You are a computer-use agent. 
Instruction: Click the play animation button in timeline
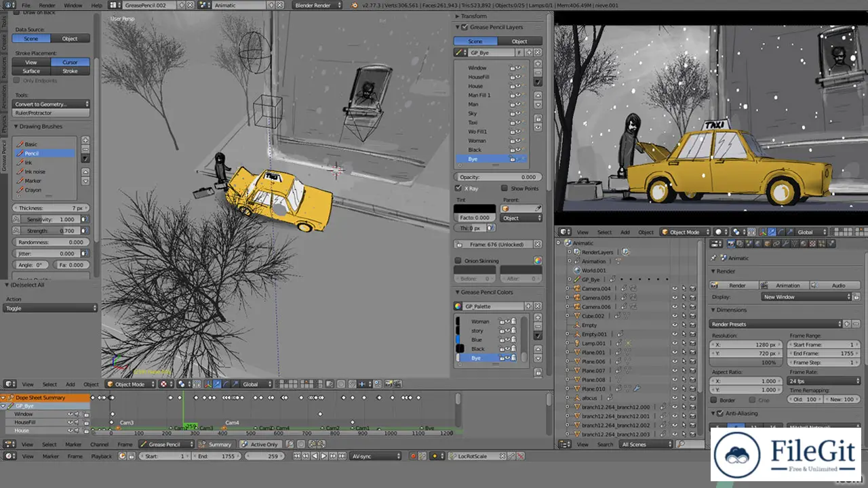(323, 457)
